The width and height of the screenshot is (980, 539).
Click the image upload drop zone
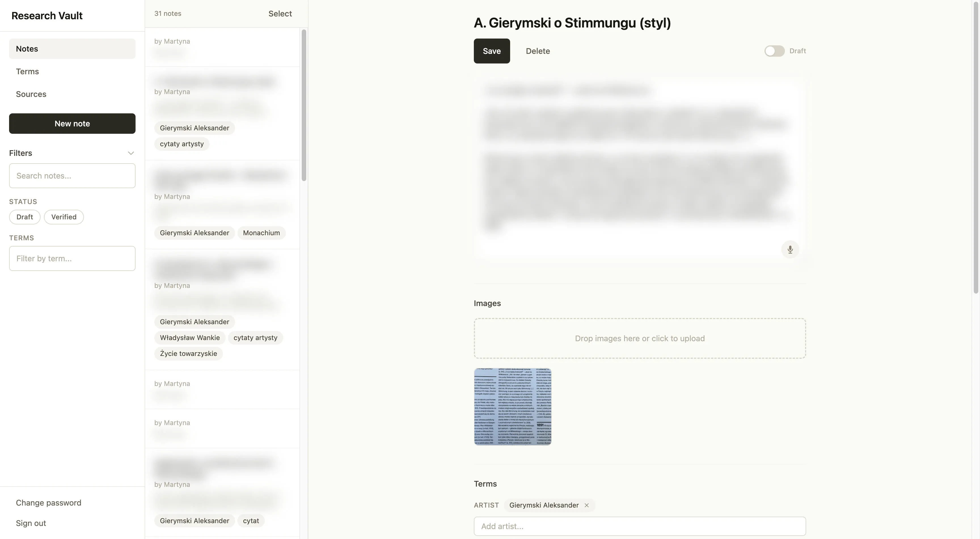[639, 338]
